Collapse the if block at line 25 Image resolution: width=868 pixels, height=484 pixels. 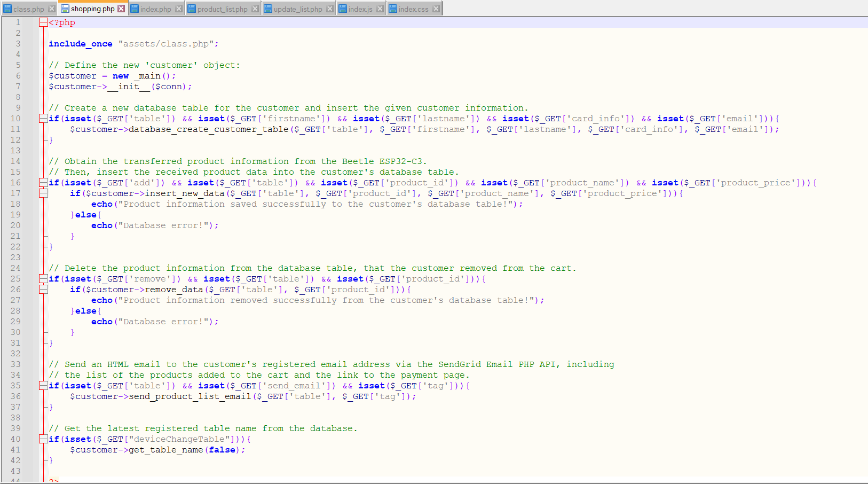43,278
